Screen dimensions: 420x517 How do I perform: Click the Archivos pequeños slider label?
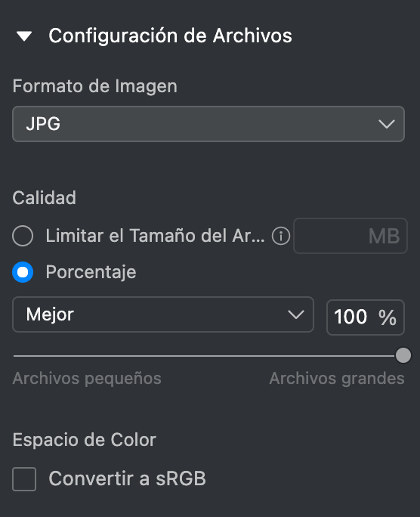click(x=87, y=379)
